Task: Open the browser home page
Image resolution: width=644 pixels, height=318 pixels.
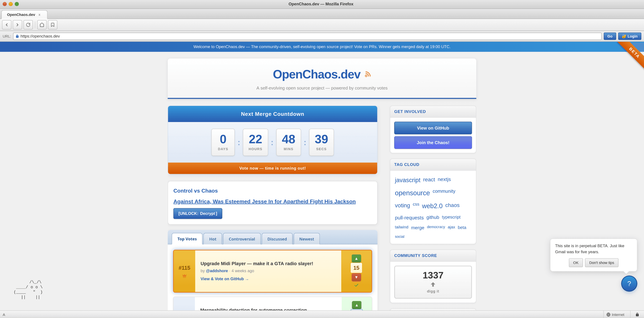Action: pos(42,25)
